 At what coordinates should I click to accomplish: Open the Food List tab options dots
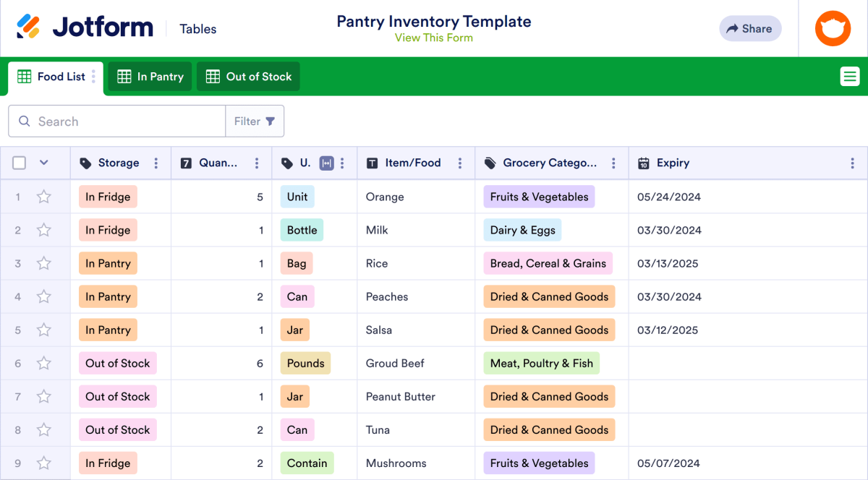(x=95, y=76)
